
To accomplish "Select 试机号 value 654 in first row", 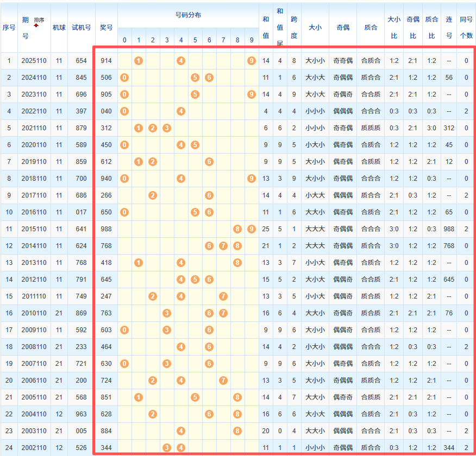I will (81, 61).
